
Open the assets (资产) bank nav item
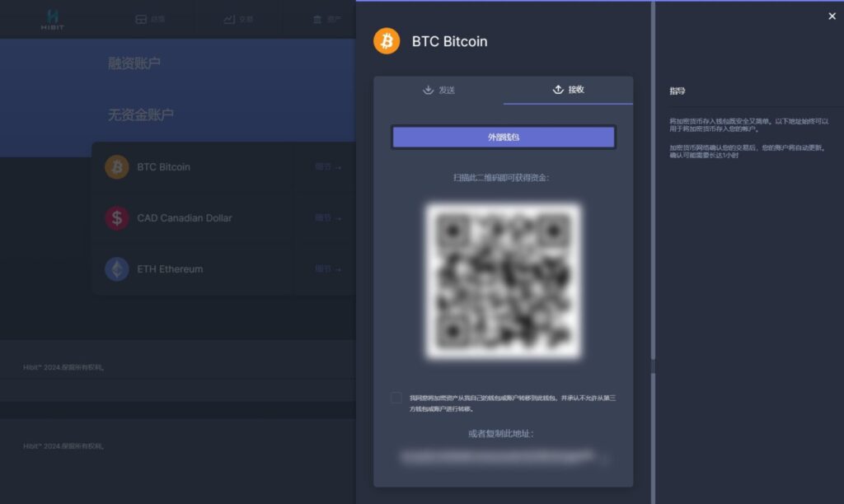tap(326, 20)
